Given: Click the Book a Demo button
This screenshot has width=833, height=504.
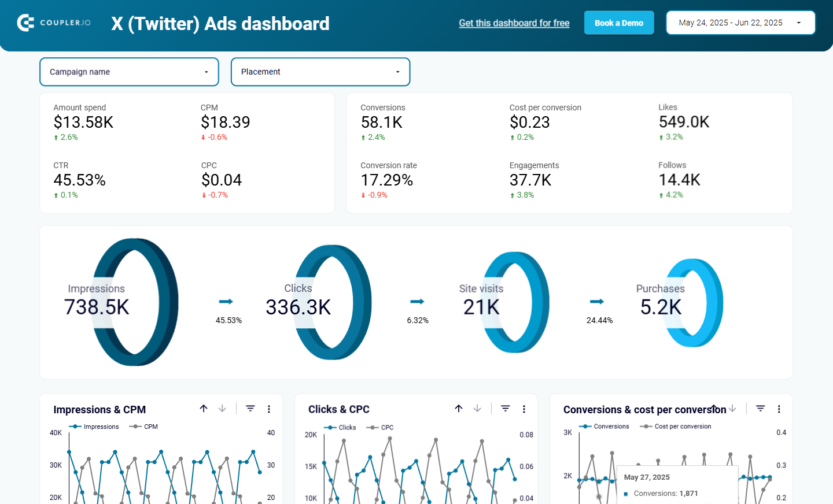Looking at the screenshot, I should pos(619,23).
